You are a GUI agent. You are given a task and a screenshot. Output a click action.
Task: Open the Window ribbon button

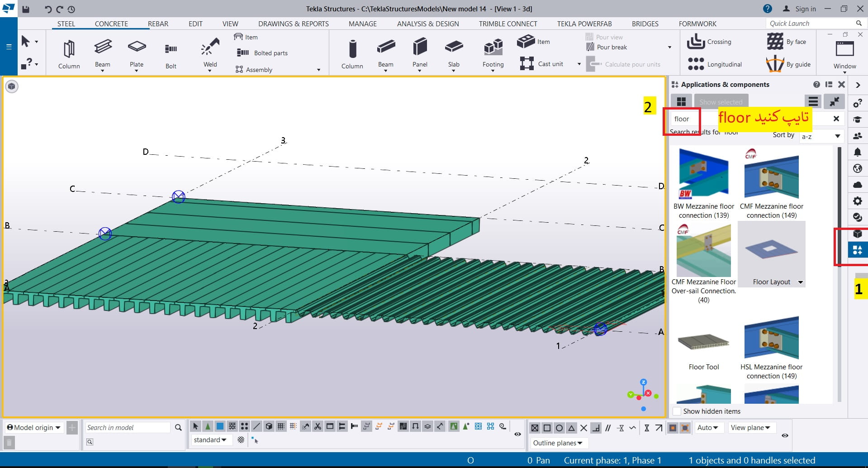(x=844, y=55)
